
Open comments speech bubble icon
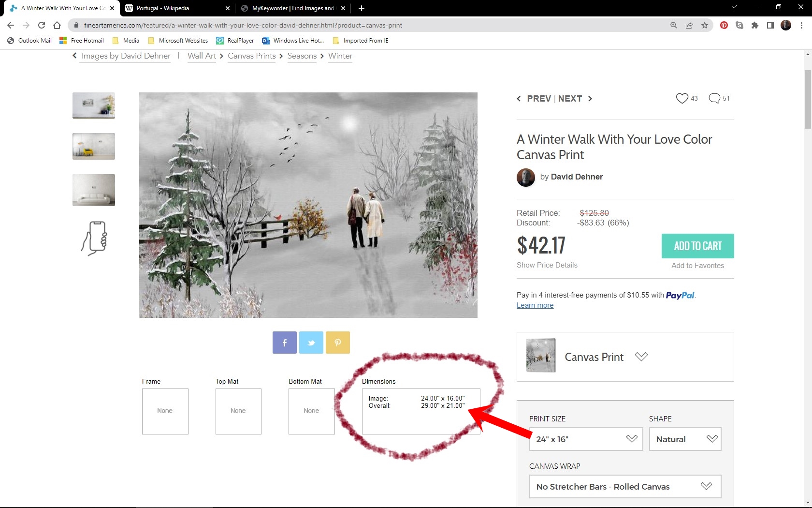tap(714, 98)
